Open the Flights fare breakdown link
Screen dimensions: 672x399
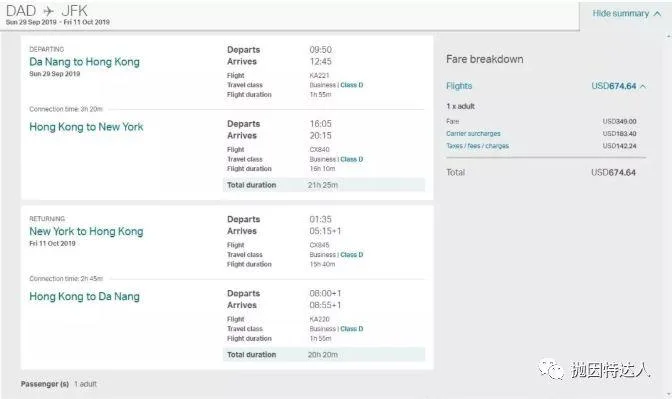[459, 86]
